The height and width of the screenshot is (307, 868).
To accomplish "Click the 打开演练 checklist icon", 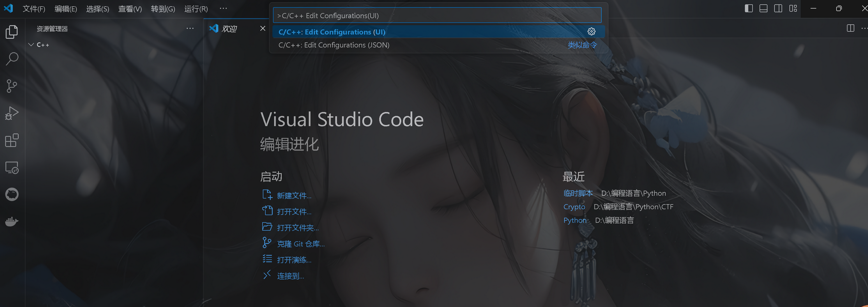I will pyautogui.click(x=267, y=259).
